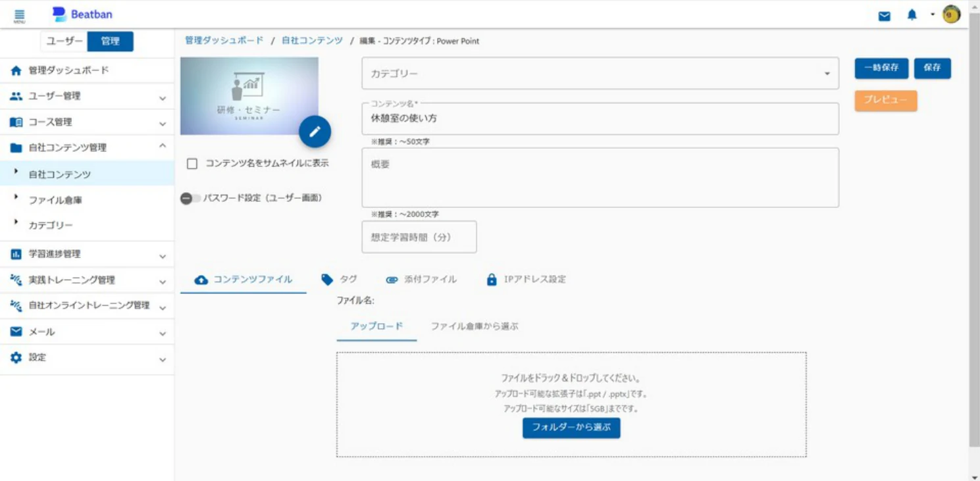Open the user avatar menu
The width and height of the screenshot is (980, 481).
pos(952,14)
